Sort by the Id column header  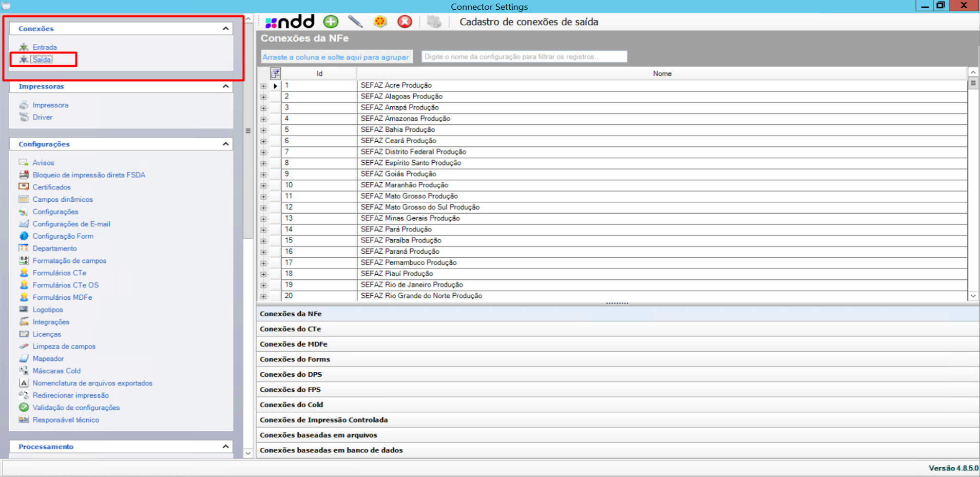coord(319,73)
